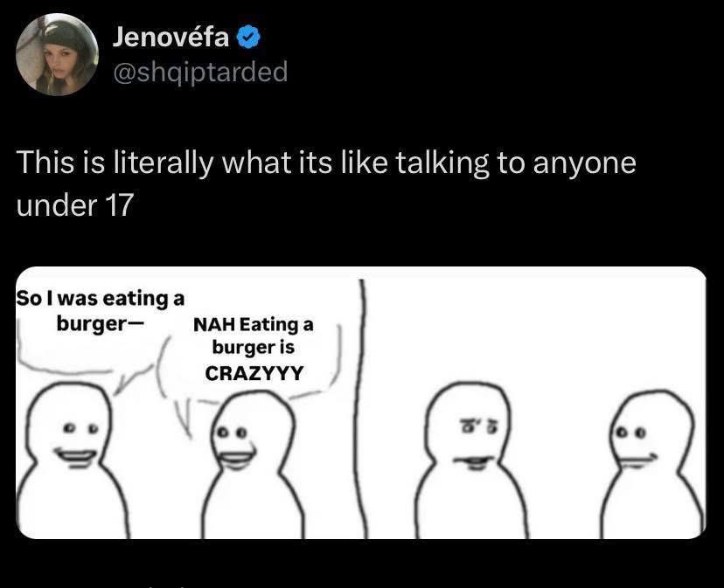
Task: Open the Jenovéfa display name link
Action: click(171, 37)
